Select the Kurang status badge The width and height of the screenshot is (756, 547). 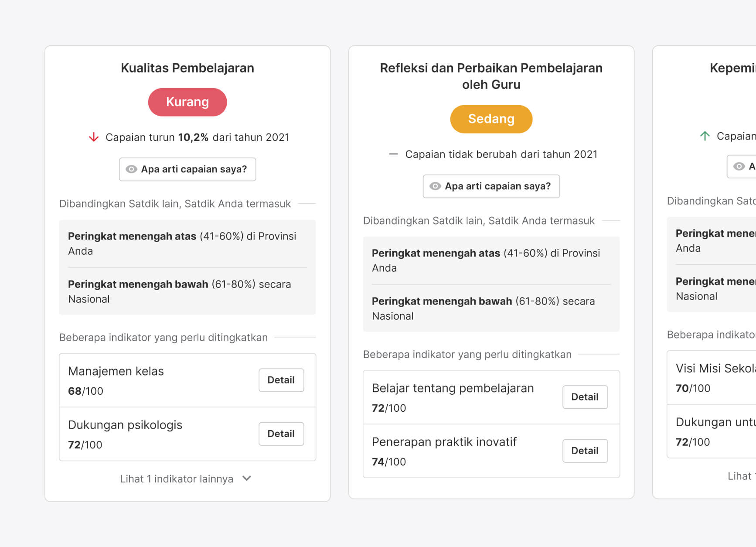coord(187,102)
